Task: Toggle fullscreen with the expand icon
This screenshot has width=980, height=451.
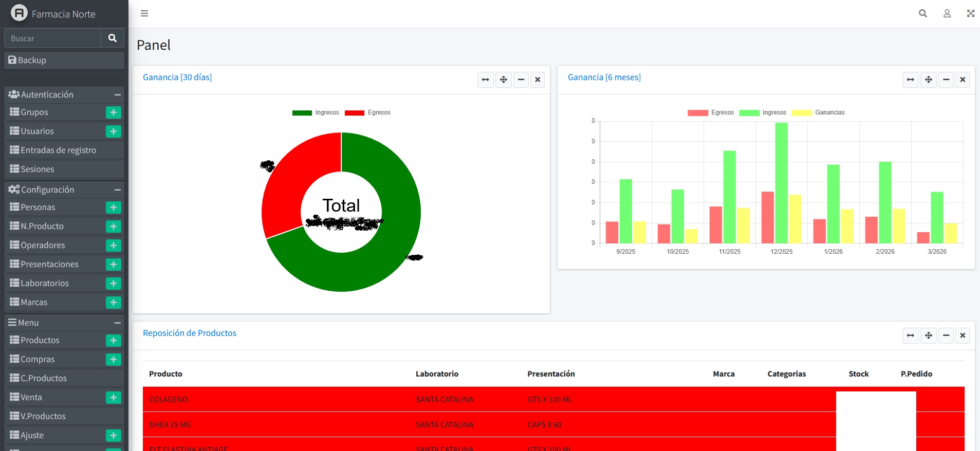Action: (x=970, y=13)
